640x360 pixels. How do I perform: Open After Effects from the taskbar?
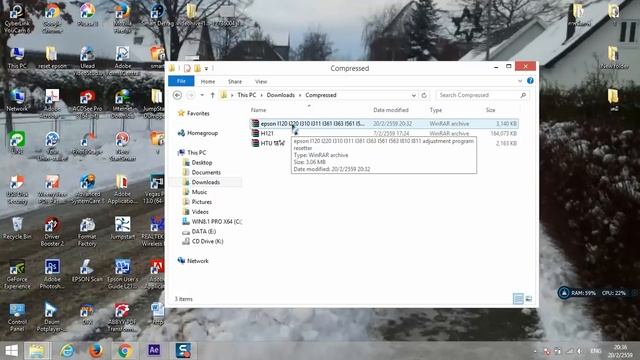(154, 350)
